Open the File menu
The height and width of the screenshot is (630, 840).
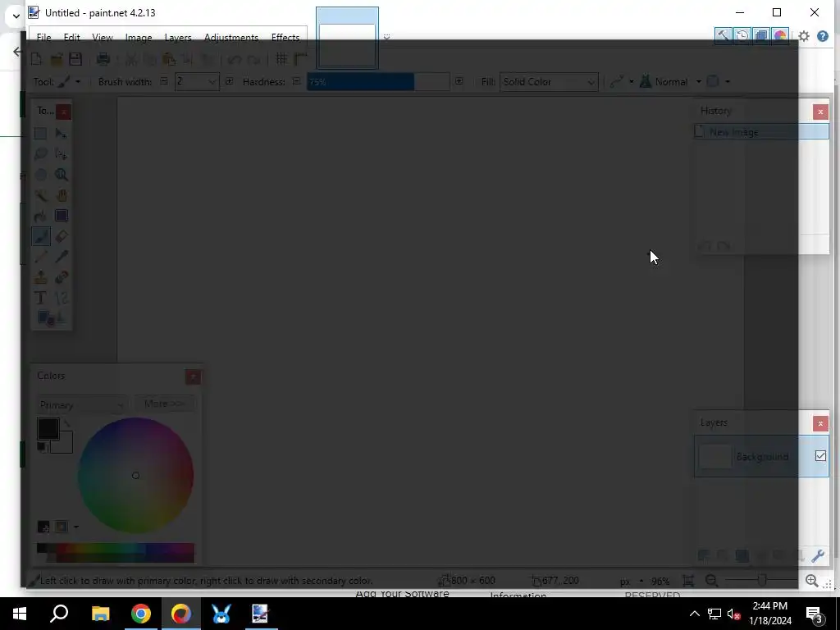(x=44, y=38)
